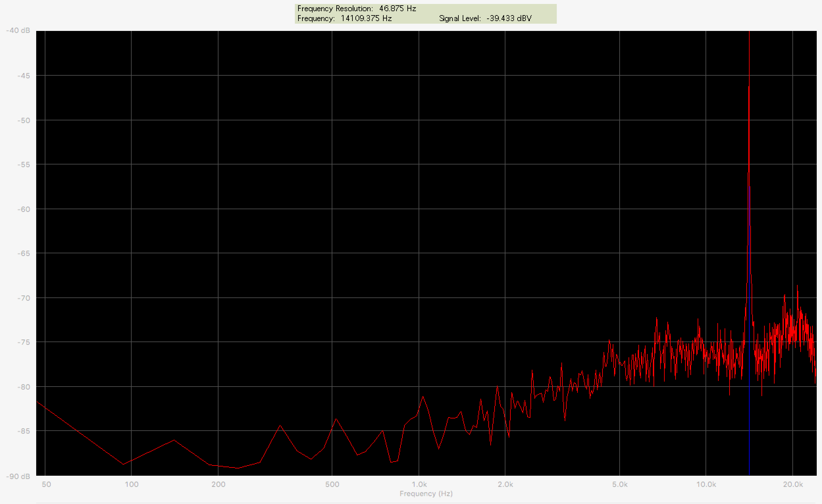Click the -45 axis label
Image resolution: width=822 pixels, height=504 pixels.
coord(24,76)
